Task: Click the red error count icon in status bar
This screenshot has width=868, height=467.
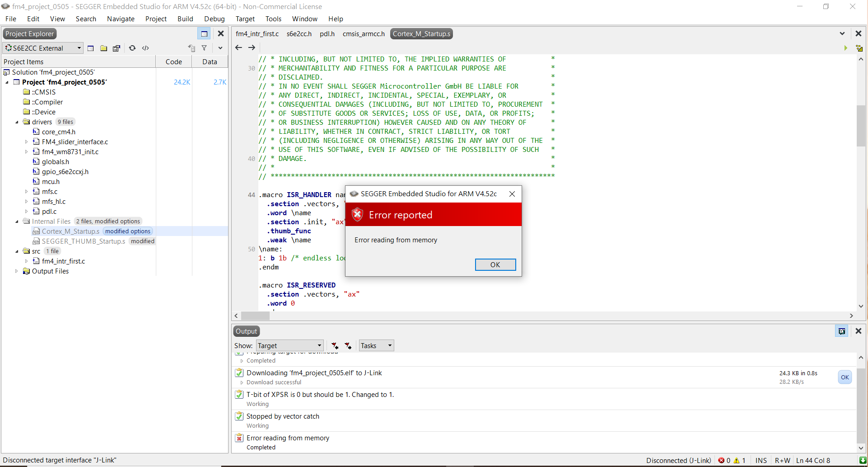Action: coord(721,460)
